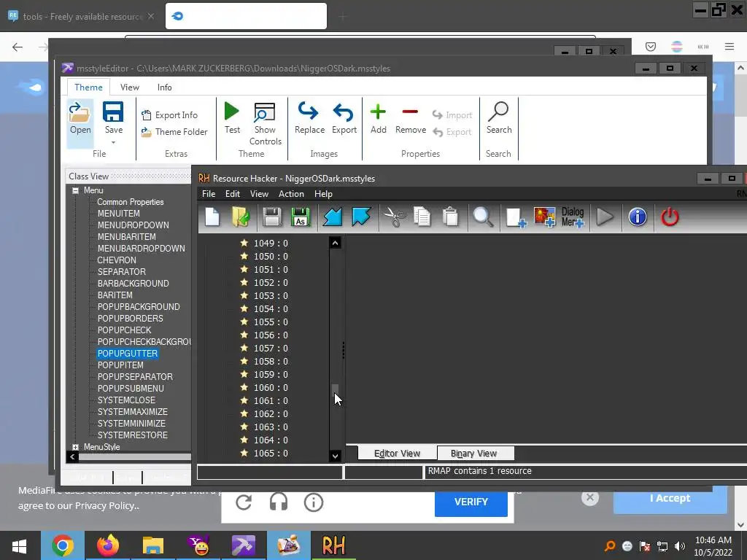
Task: Open the Info ribbon tab
Action: click(x=164, y=87)
